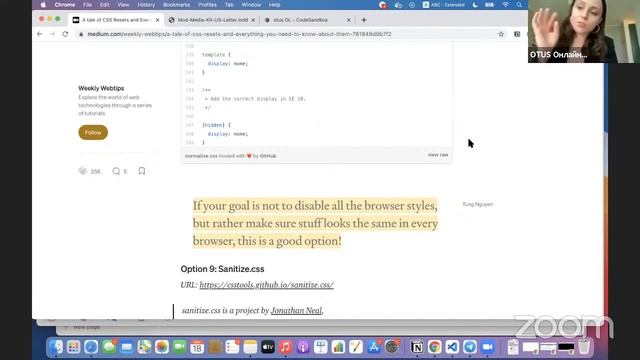The height and width of the screenshot is (360, 640).
Task: Click the OTUS presenter video thumbnail
Action: click(x=584, y=31)
